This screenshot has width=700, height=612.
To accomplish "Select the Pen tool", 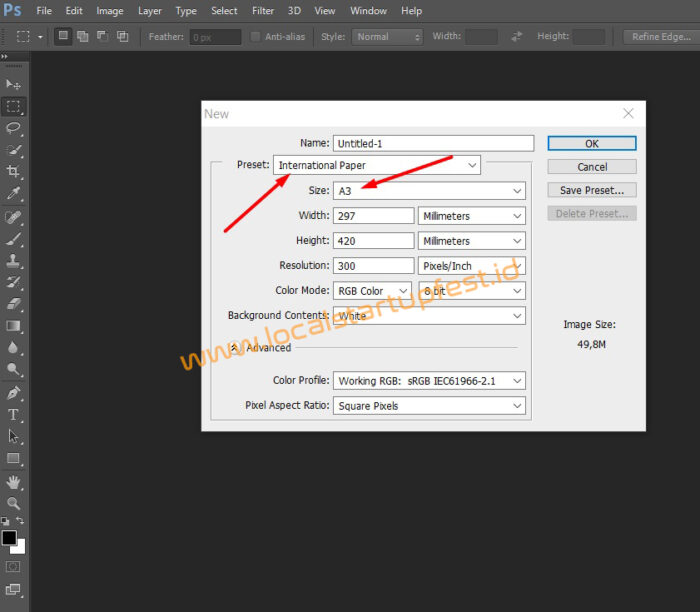I will pyautogui.click(x=13, y=393).
